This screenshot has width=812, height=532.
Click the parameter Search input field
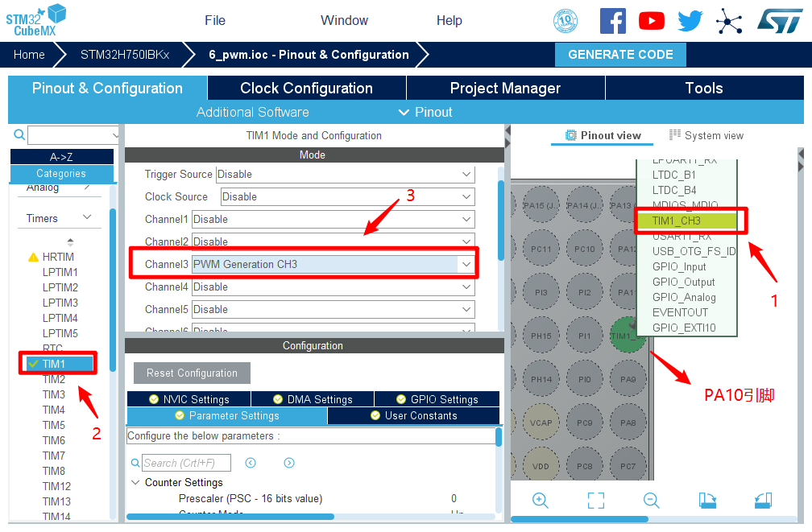coord(186,463)
